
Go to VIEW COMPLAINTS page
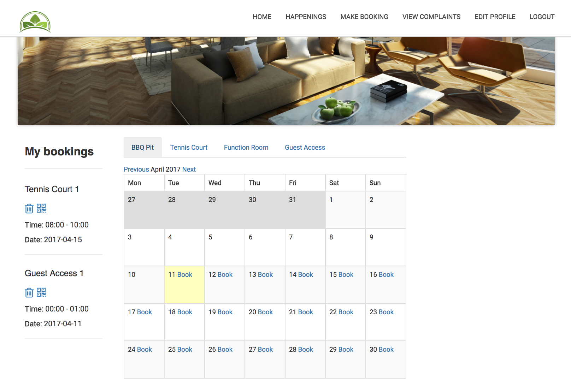(431, 17)
